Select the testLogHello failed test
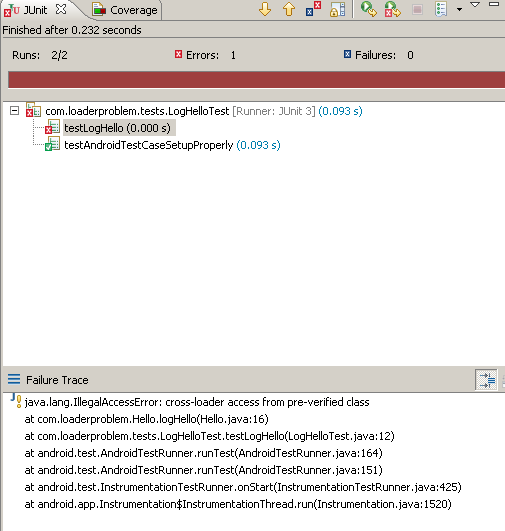 click(x=117, y=128)
